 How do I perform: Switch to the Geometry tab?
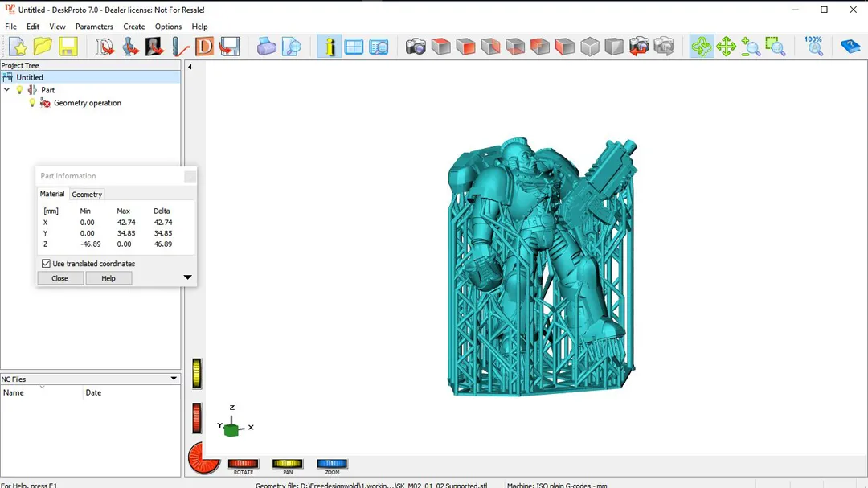[87, 195]
